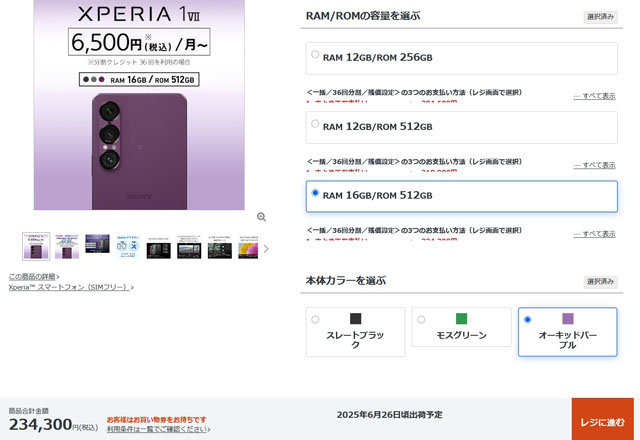Pick the モスグリーン color radio button
This screenshot has height=440, width=640.
pos(421,320)
